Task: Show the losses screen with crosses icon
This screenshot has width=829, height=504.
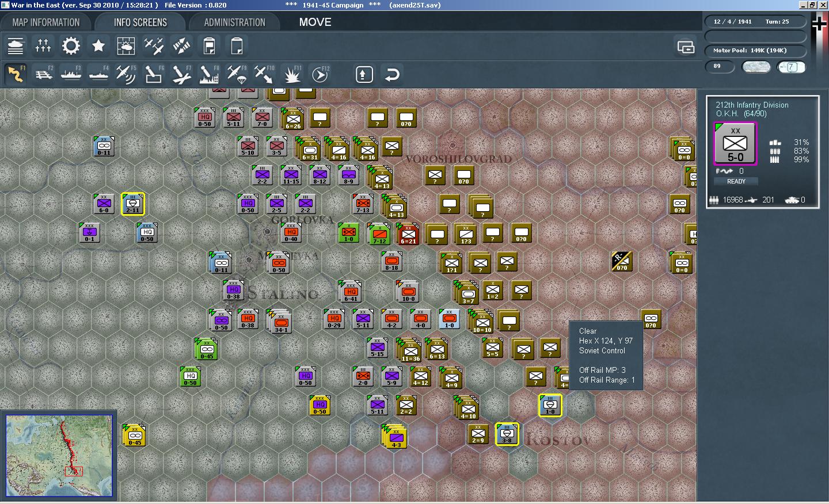Action: [x=43, y=45]
